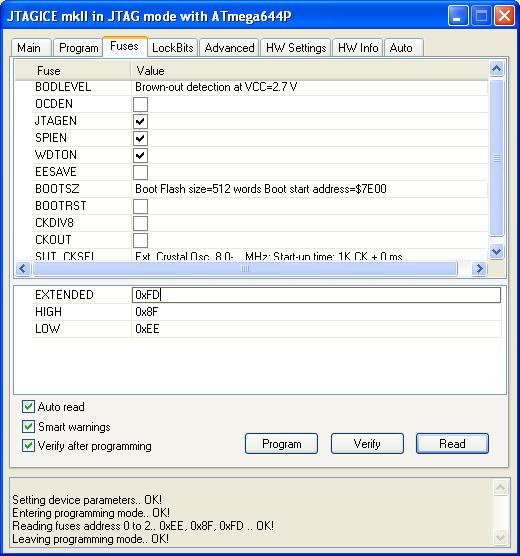The image size is (520, 556).
Task: Edit the LOW fuse value 0xEE
Action: click(316, 329)
